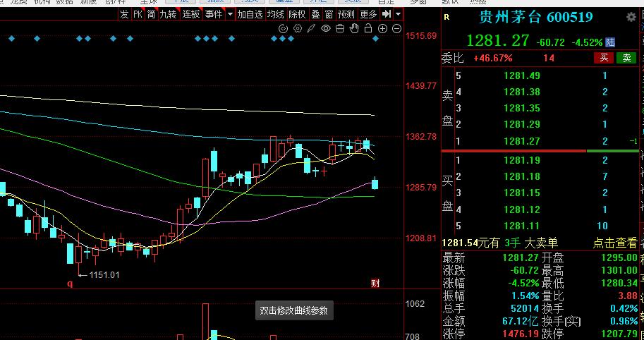Click the 跌停 price 1207.79
Viewport: 644px width, 340px height.
(619, 334)
